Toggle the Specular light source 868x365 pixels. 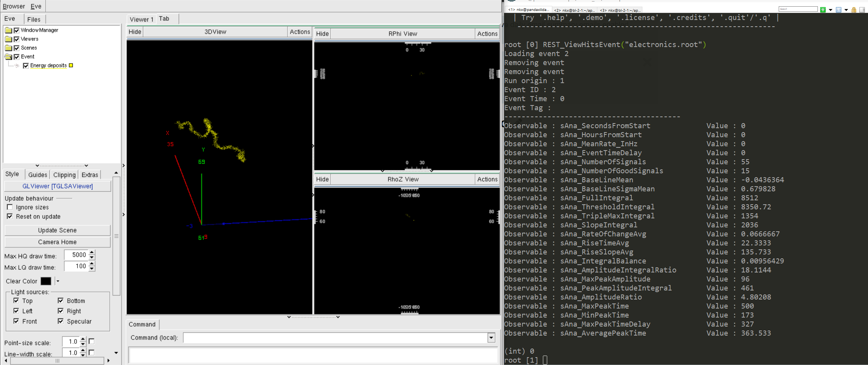[61, 321]
